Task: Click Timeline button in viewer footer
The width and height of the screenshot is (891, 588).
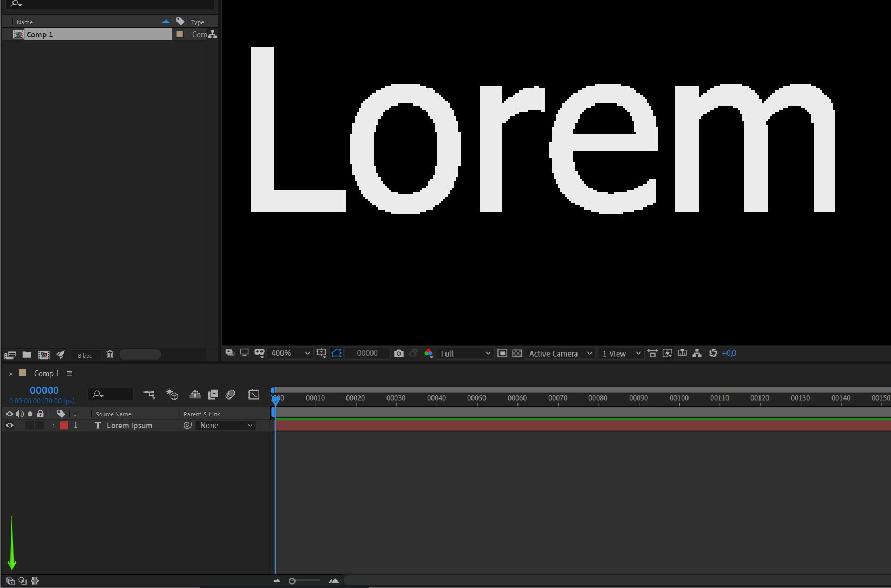Action: [682, 352]
